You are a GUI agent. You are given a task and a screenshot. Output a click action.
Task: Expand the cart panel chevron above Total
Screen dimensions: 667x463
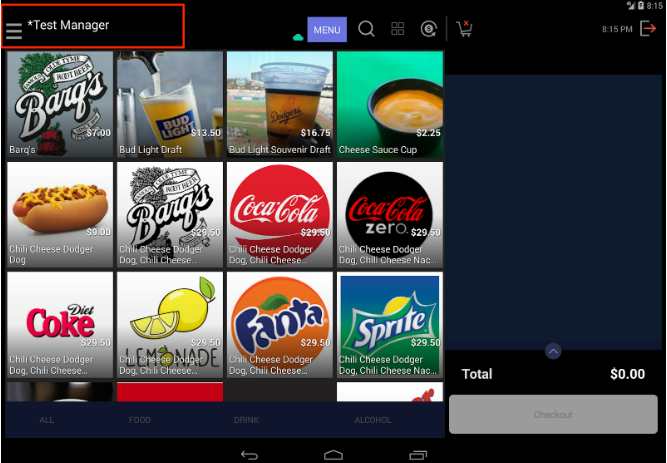point(554,351)
